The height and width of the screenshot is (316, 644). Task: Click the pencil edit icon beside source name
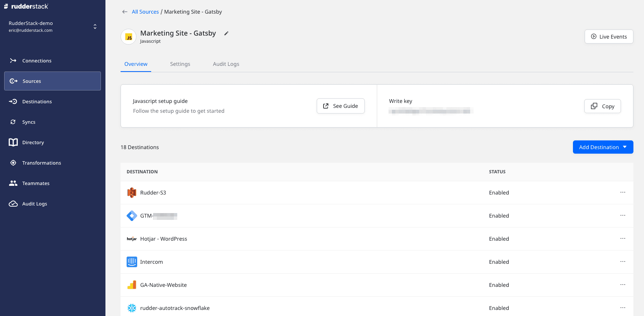click(x=226, y=33)
